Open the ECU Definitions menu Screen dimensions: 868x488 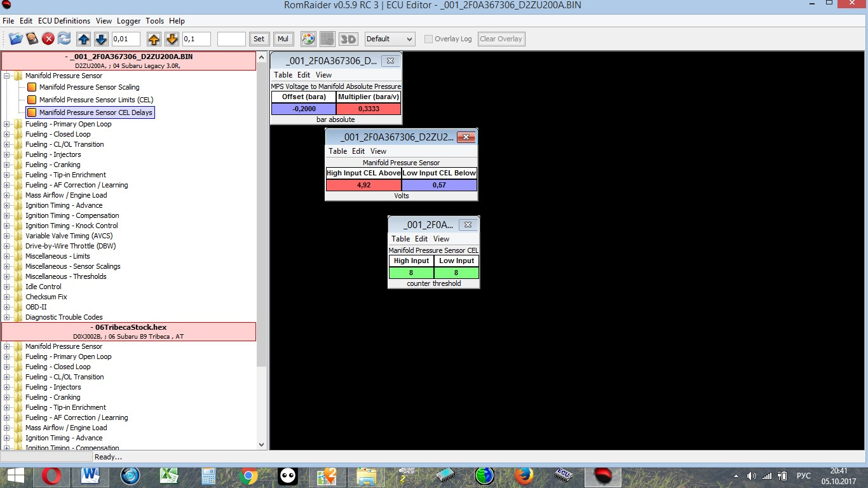coord(64,21)
